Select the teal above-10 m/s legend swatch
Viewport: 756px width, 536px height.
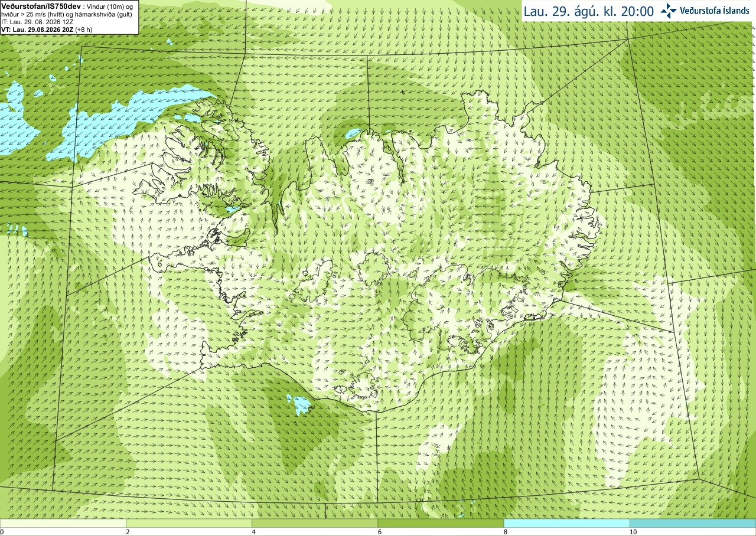tap(693, 523)
